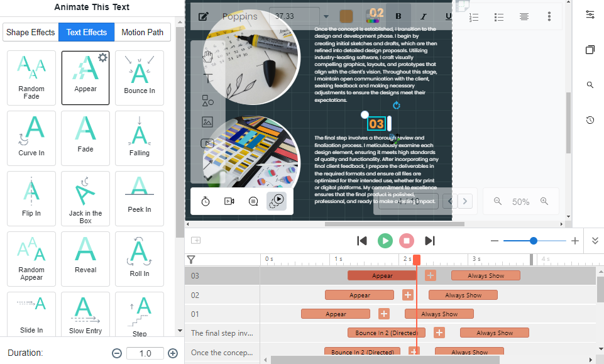The width and height of the screenshot is (604, 364).
Task: Open the numbered list formatting option
Action: click(x=475, y=17)
